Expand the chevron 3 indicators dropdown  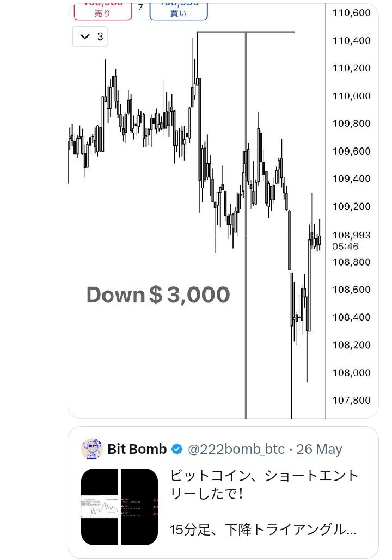tap(90, 36)
